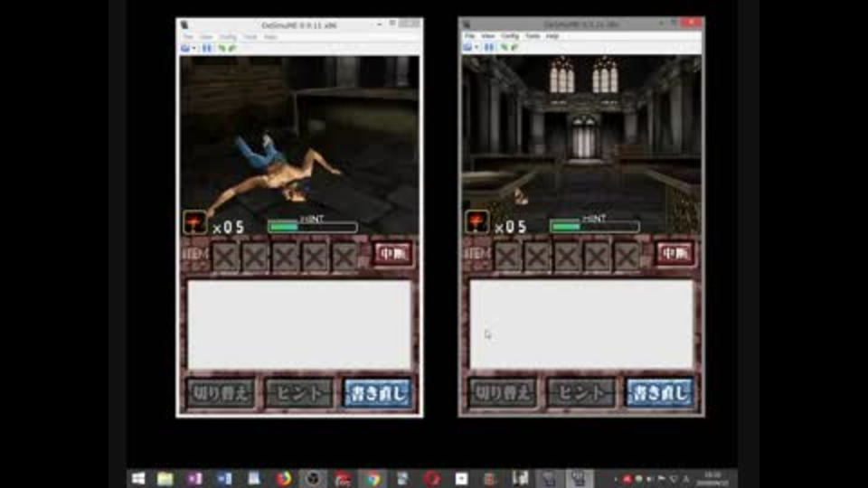Viewport: 868px width, 488px height.
Task: Open File menu in left DeSmuME window
Action: coord(189,37)
